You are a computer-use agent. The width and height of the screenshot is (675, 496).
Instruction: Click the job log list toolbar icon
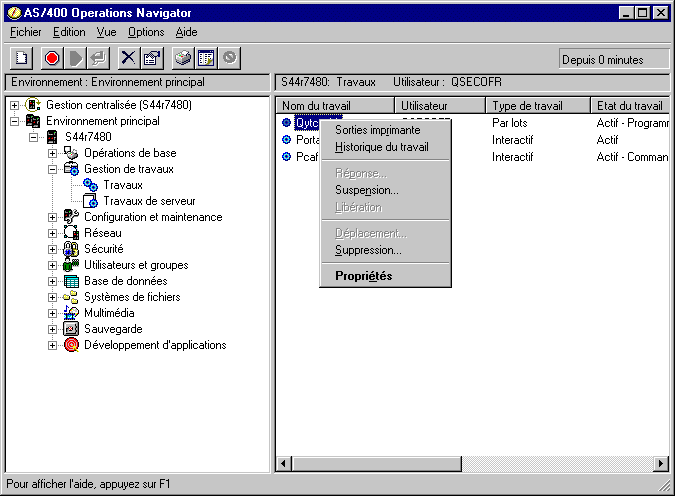[x=206, y=58]
